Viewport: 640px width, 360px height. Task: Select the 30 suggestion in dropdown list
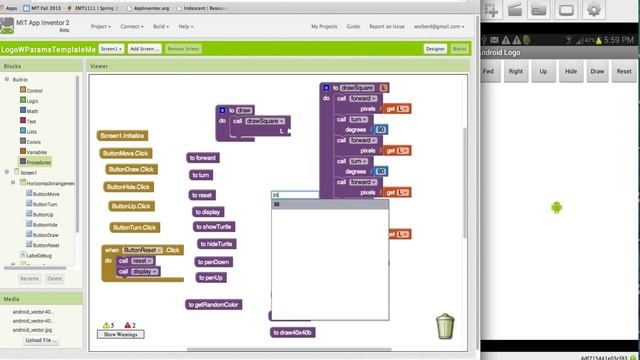(330, 204)
